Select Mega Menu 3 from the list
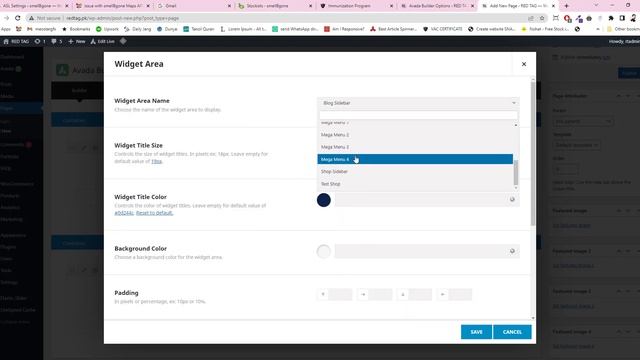 pyautogui.click(x=415, y=147)
